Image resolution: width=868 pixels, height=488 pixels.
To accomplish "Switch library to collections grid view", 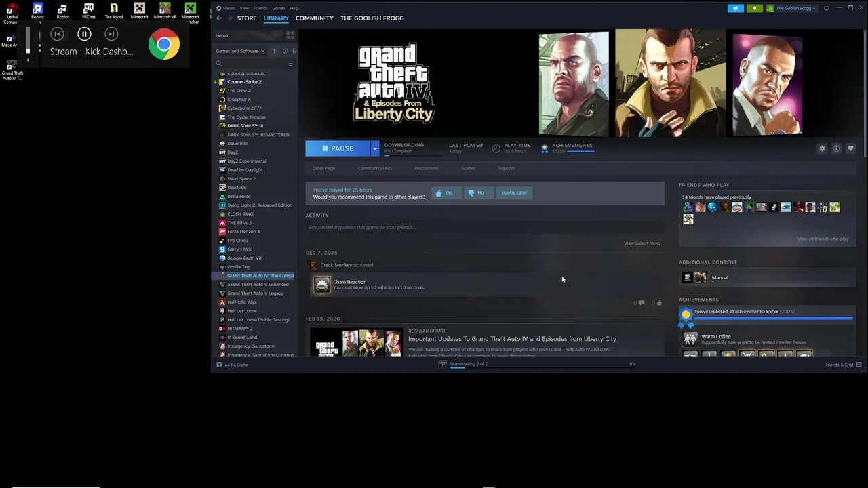I will [290, 35].
